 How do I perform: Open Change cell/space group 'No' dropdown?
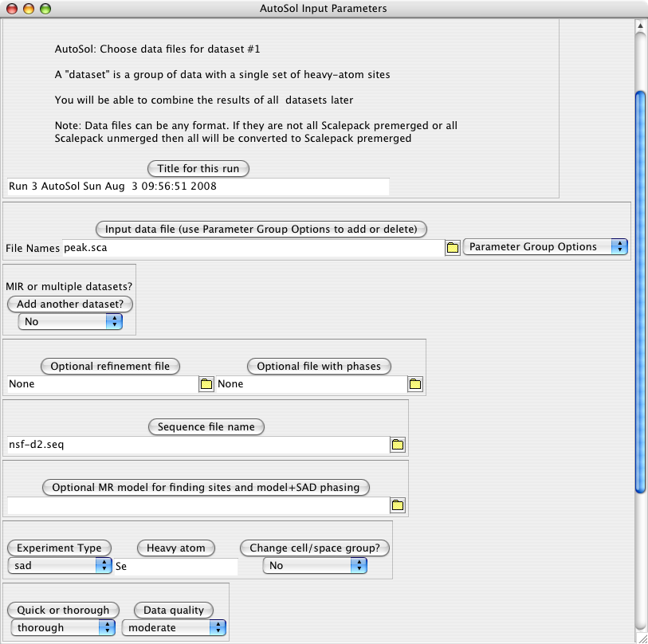[x=315, y=566]
